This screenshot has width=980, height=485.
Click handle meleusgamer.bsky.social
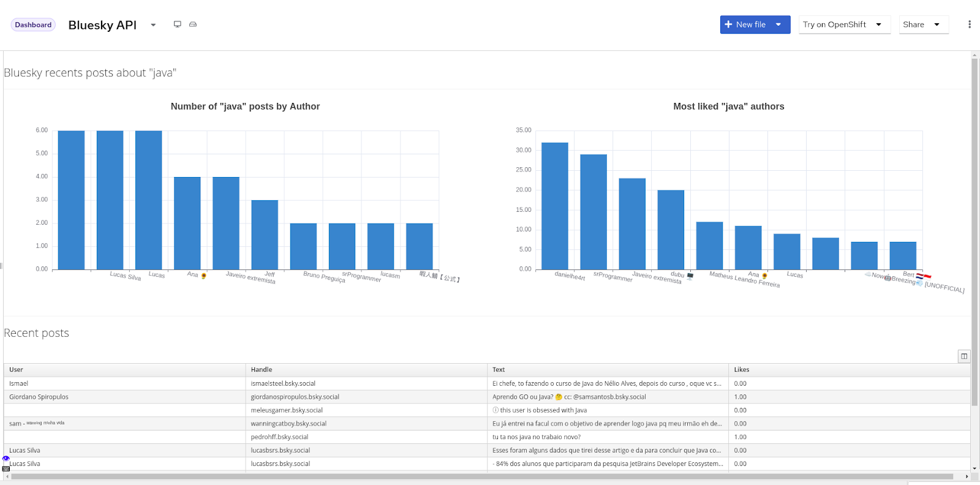click(x=287, y=410)
